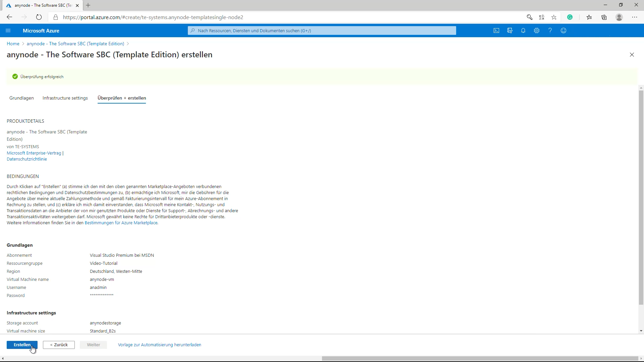Image resolution: width=644 pixels, height=362 pixels.
Task: Open browser collections icon
Action: (x=604, y=17)
